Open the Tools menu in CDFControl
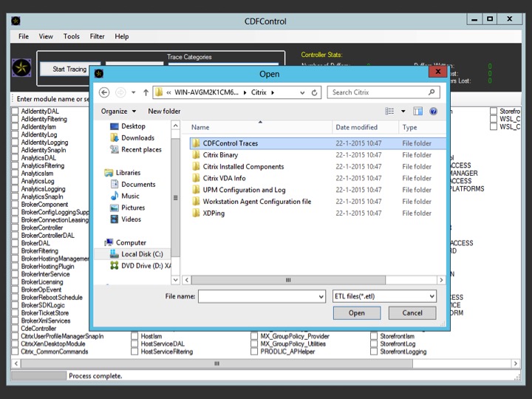The image size is (532, 399). point(71,36)
